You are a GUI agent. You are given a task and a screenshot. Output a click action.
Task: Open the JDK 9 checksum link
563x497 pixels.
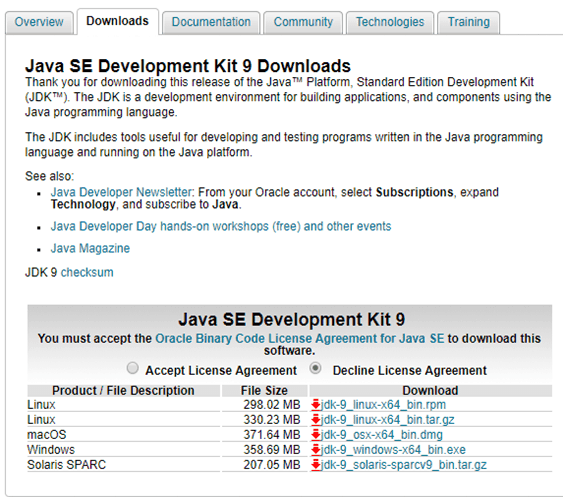(87, 273)
